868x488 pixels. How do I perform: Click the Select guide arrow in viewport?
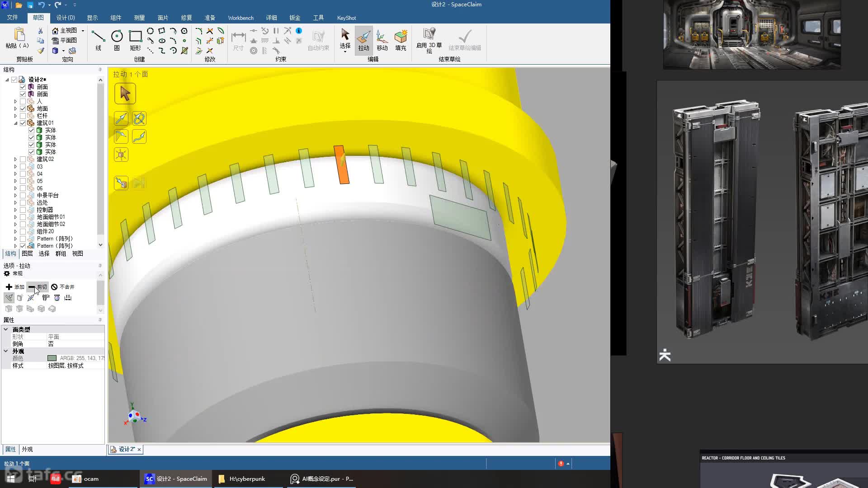pyautogui.click(x=125, y=94)
